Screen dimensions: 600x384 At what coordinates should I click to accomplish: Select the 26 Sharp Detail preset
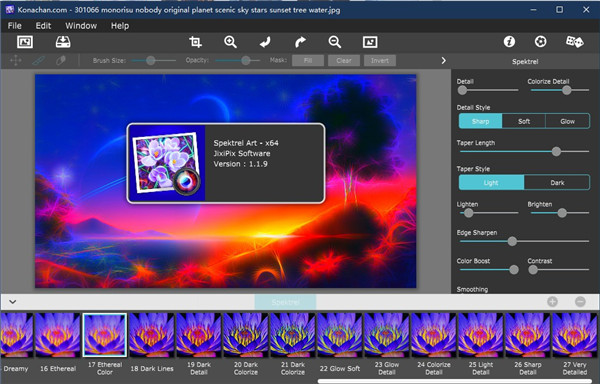click(x=528, y=335)
